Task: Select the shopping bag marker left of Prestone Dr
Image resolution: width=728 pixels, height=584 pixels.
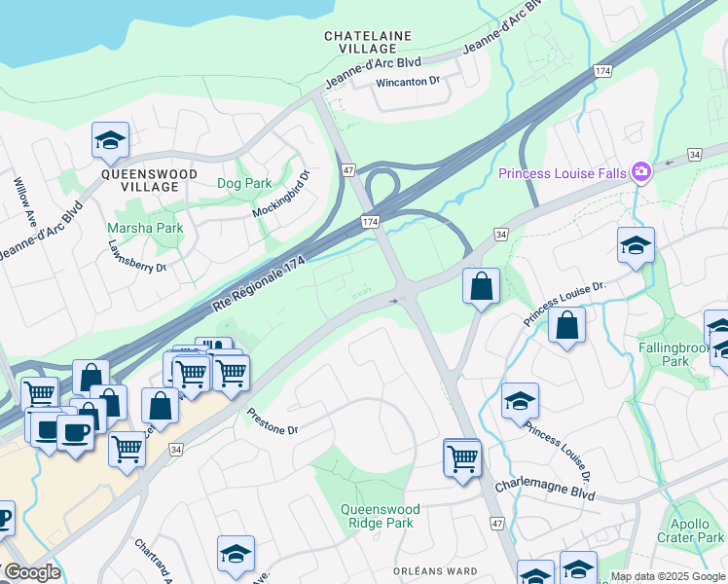Action: point(161,407)
